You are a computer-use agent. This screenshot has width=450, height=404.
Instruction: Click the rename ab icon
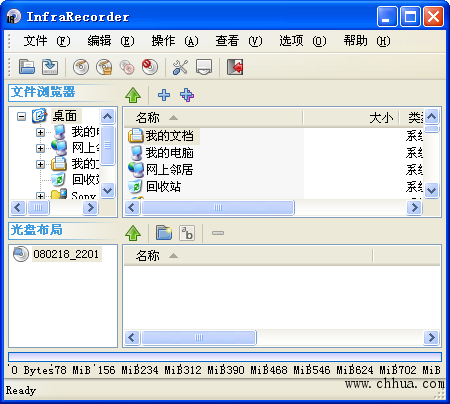tap(187, 233)
